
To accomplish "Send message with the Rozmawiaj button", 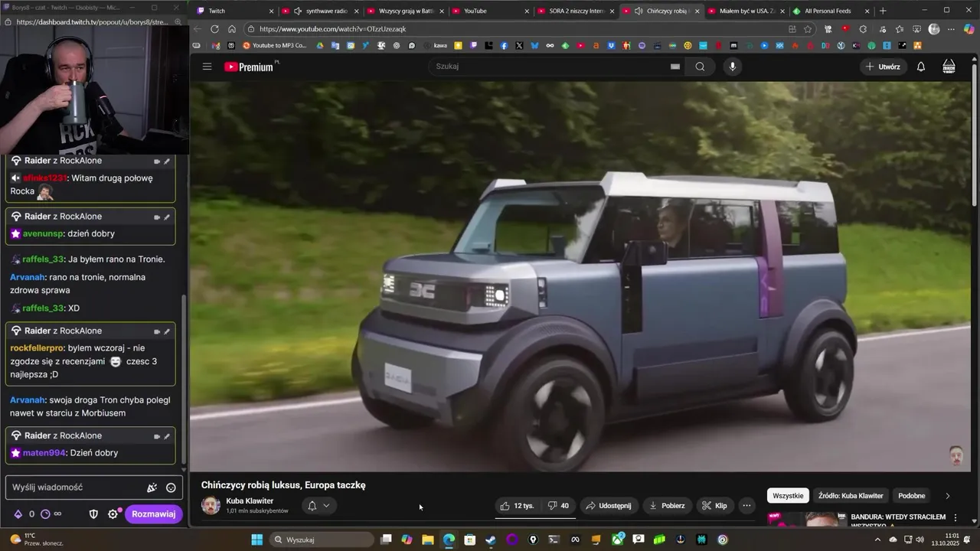I will (x=154, y=514).
